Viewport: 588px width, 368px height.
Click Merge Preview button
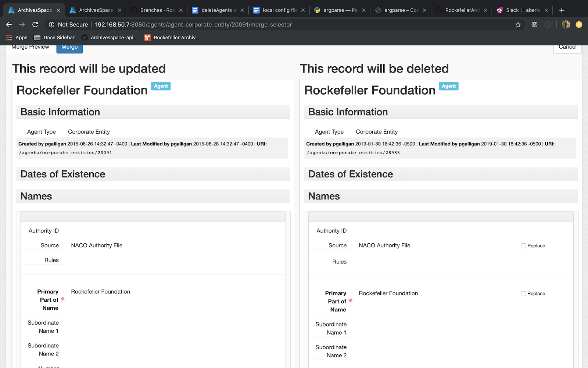(x=30, y=48)
